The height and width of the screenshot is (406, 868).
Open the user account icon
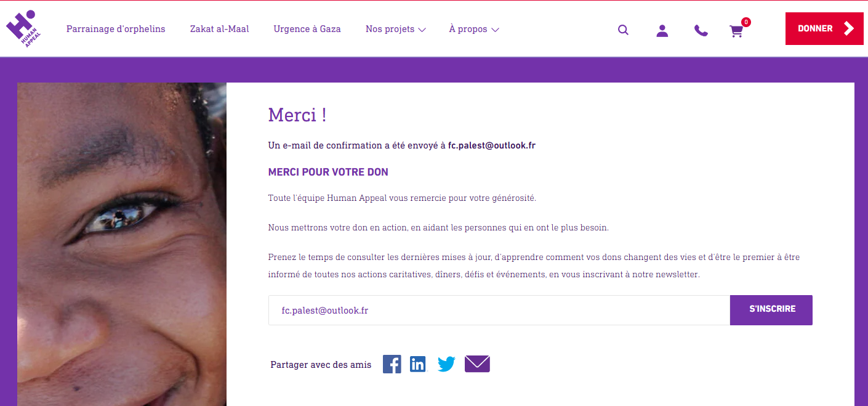pos(662,30)
